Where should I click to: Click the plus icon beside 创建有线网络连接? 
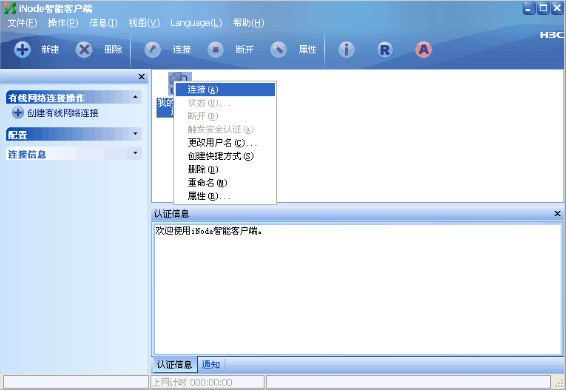pos(18,113)
